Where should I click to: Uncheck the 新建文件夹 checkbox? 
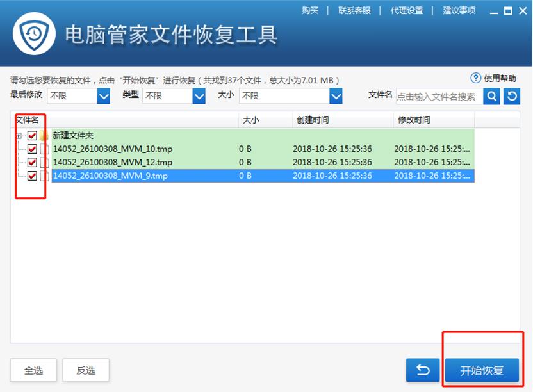[x=31, y=136]
